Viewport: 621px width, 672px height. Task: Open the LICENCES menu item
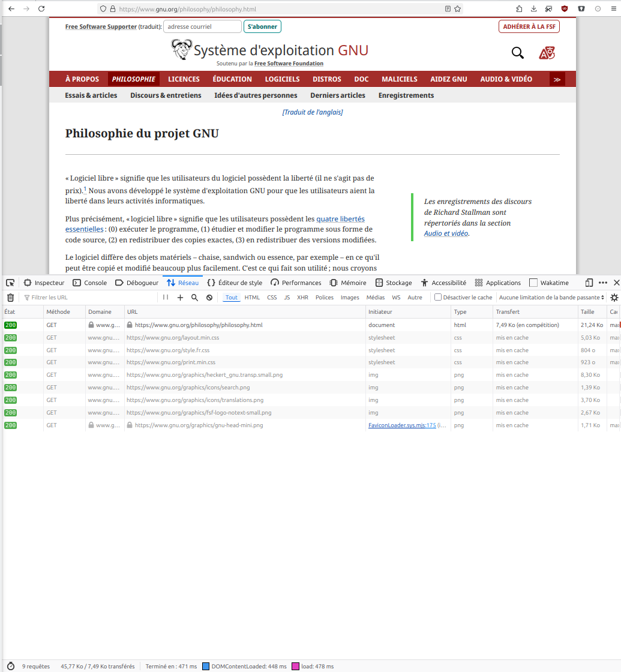pyautogui.click(x=184, y=79)
